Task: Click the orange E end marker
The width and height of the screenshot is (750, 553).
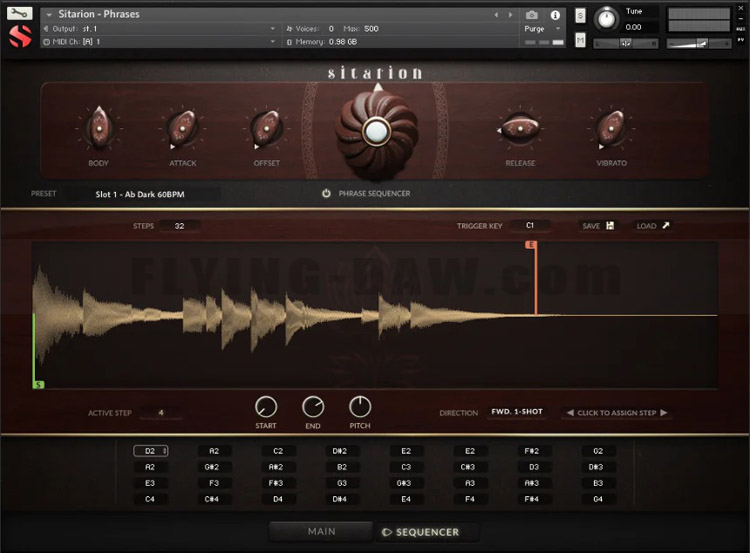Action: [530, 245]
